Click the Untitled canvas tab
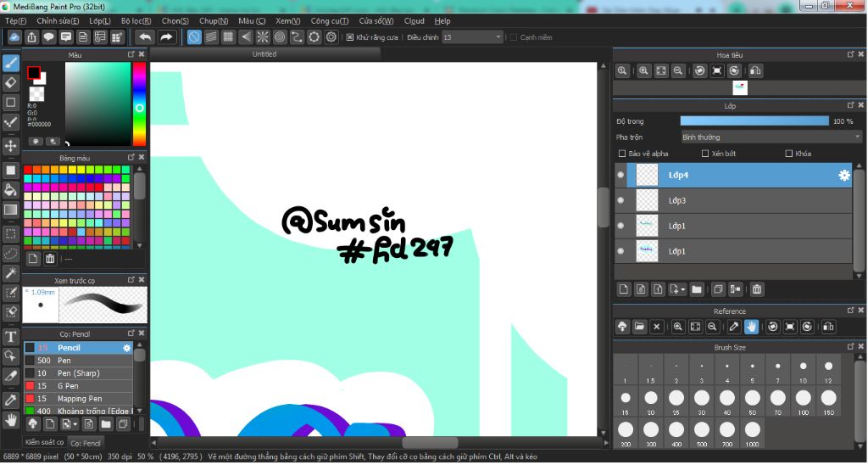 264,54
